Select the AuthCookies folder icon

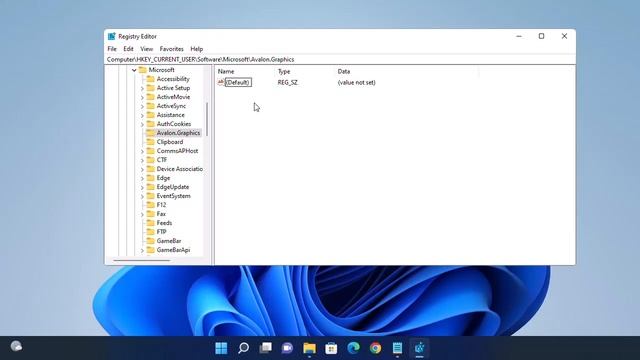151,124
